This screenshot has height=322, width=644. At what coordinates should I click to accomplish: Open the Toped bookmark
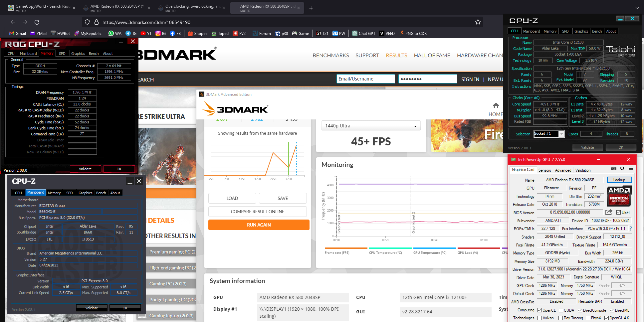point(220,33)
